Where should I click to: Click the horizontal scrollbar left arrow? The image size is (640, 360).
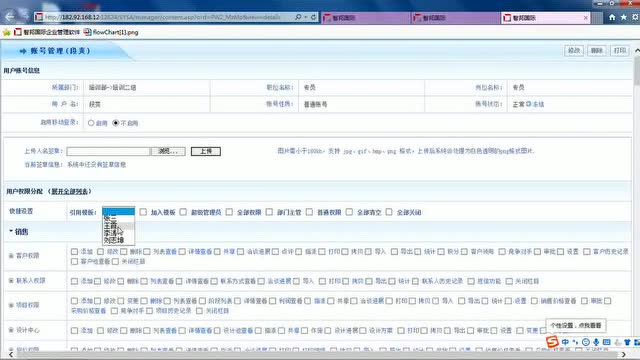click(x=11, y=355)
